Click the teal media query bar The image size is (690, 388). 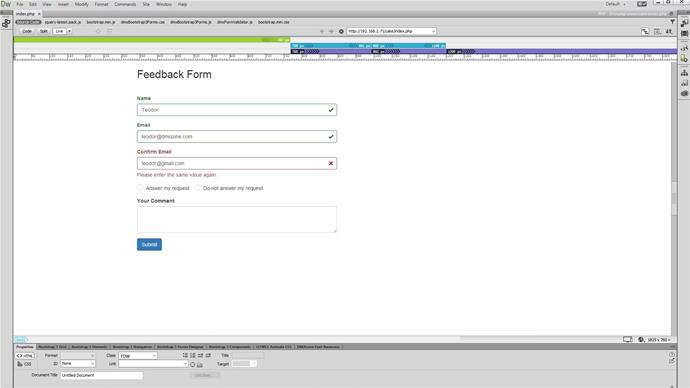(368, 46)
